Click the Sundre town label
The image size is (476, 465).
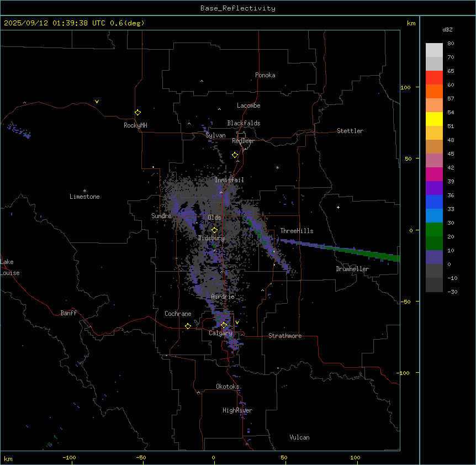point(161,216)
